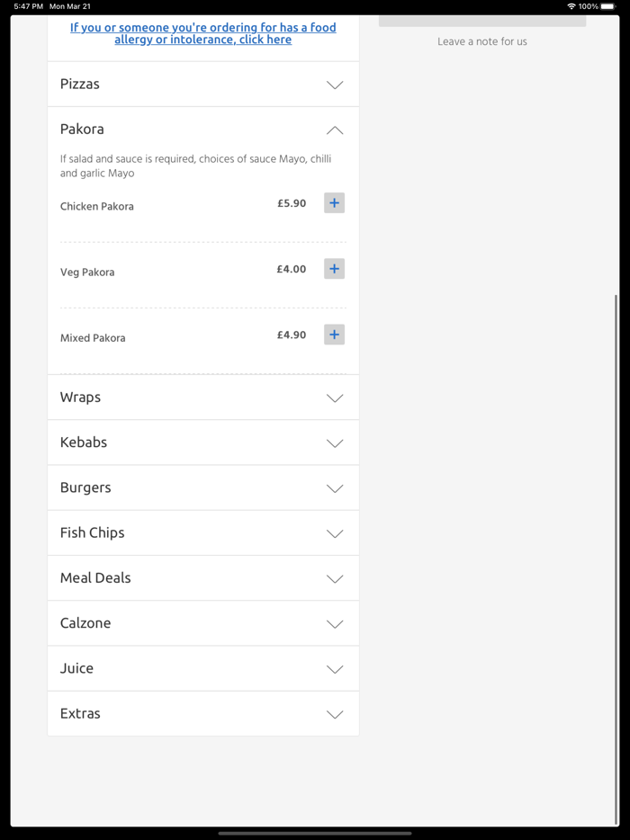Expand the Extras chevron
Image resolution: width=630 pixels, height=840 pixels.
(x=334, y=714)
